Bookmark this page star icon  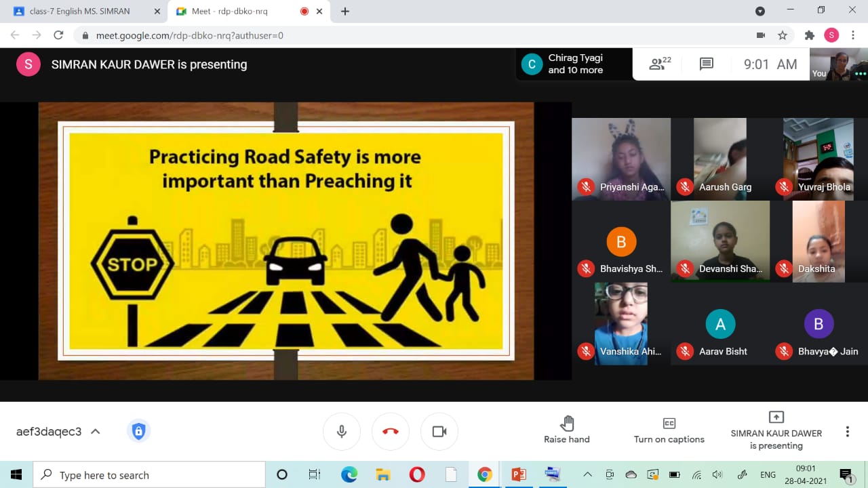coord(783,35)
